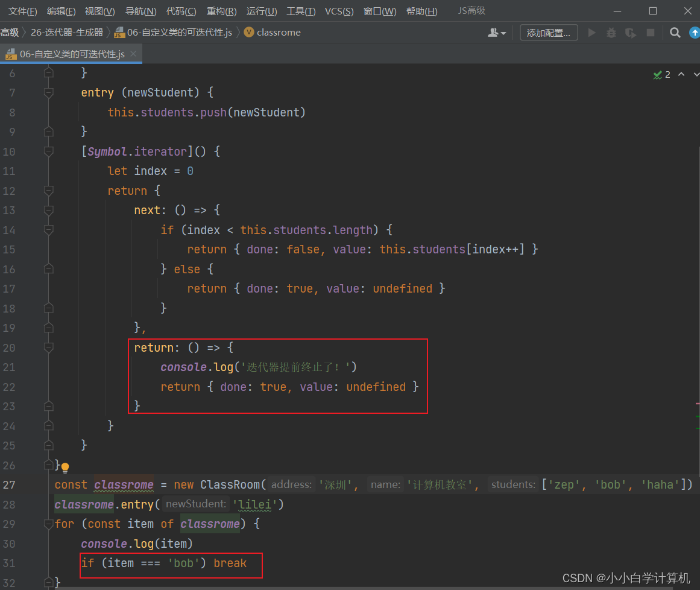Viewport: 700px width, 590px height.
Task: Collapse fold marker on line 29 for loop
Action: 49,524
